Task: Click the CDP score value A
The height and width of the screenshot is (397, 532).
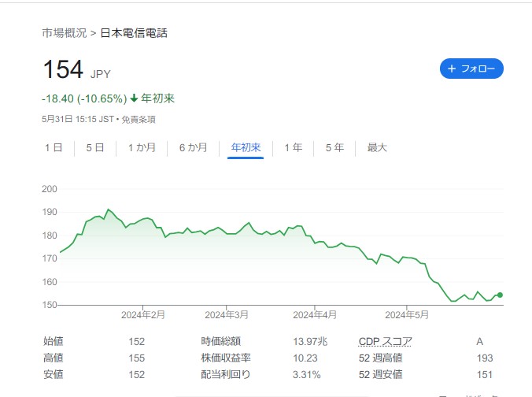Action: coord(480,341)
